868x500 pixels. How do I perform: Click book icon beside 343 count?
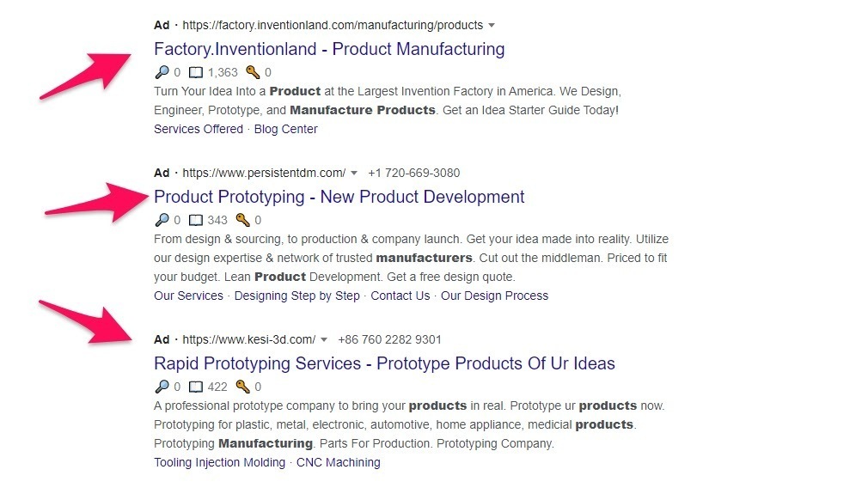tap(196, 221)
